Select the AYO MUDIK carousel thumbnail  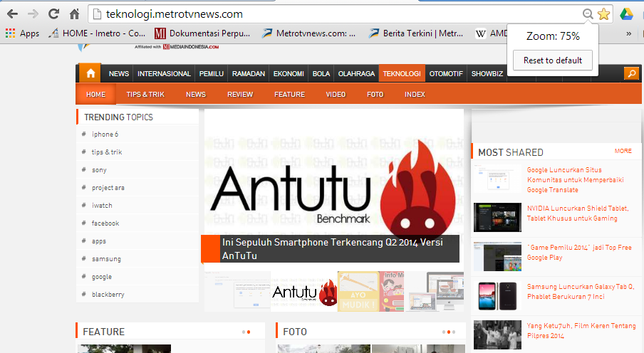pyautogui.click(x=358, y=291)
